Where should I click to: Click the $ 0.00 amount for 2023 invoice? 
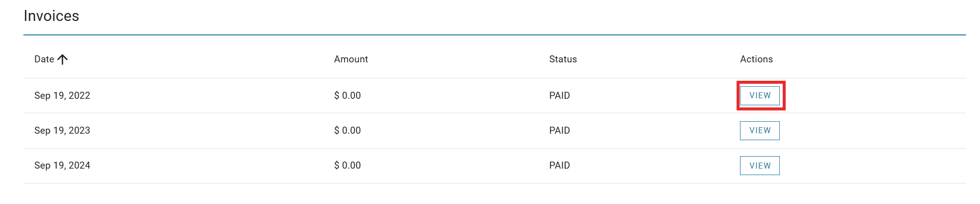347,131
